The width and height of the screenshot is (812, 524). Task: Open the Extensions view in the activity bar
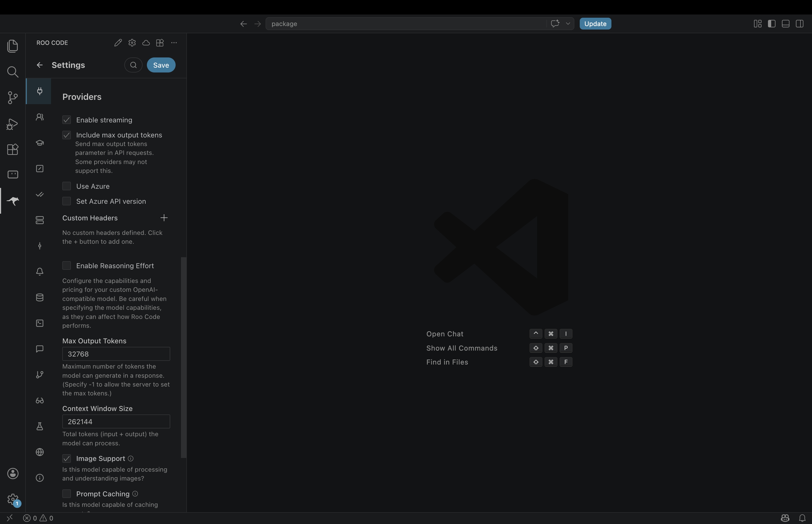13,149
